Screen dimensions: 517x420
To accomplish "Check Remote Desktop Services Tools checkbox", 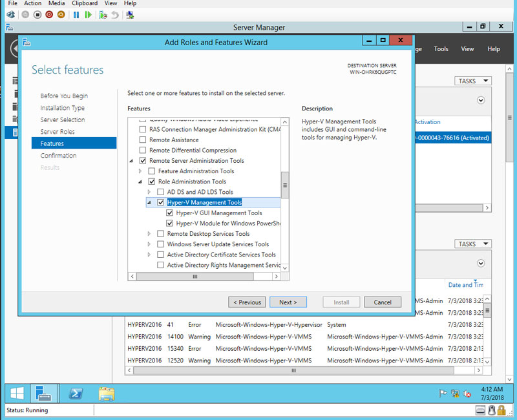I will tap(160, 234).
